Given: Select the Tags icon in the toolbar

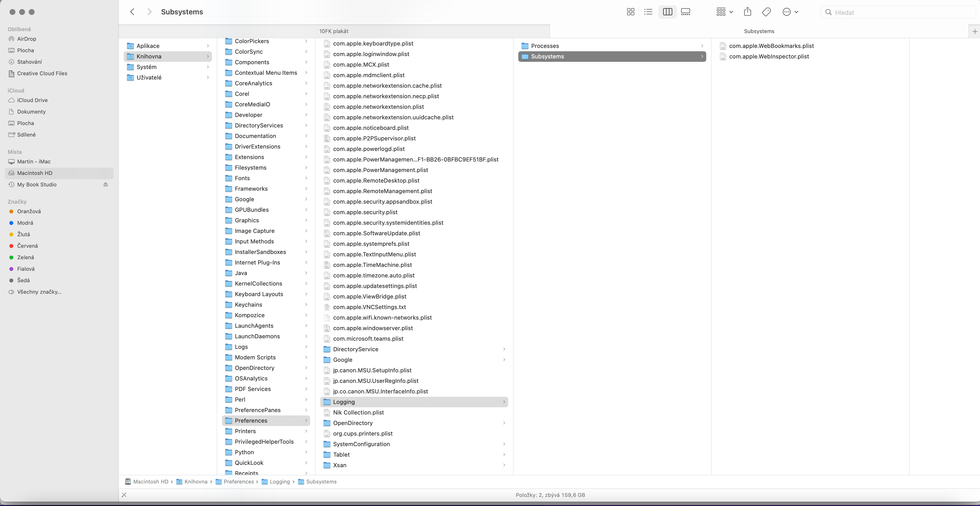Looking at the screenshot, I should [x=766, y=12].
